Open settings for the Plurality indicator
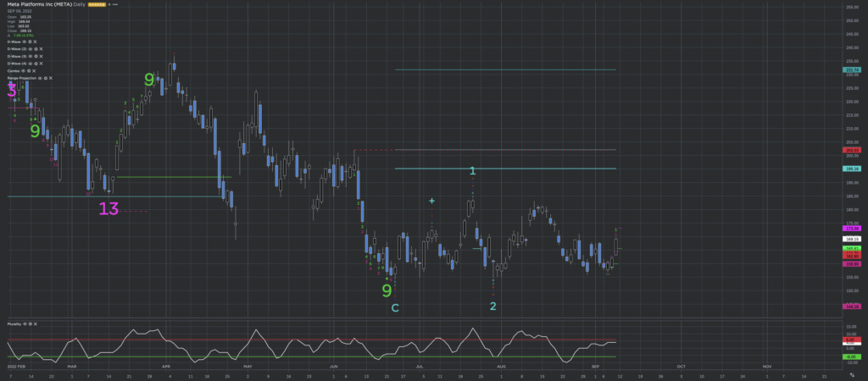The width and height of the screenshot is (868, 381). tap(31, 324)
